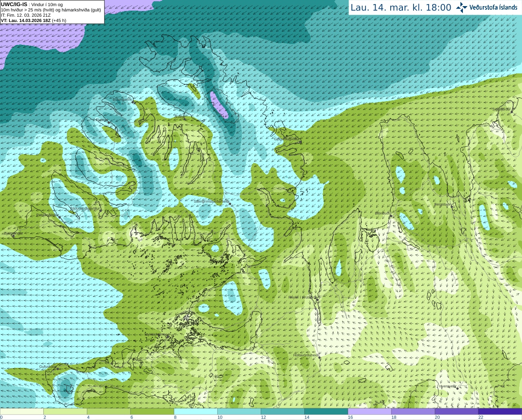522x420 pixels.
Task: Click the legend value '8'
Action: (x=175, y=417)
